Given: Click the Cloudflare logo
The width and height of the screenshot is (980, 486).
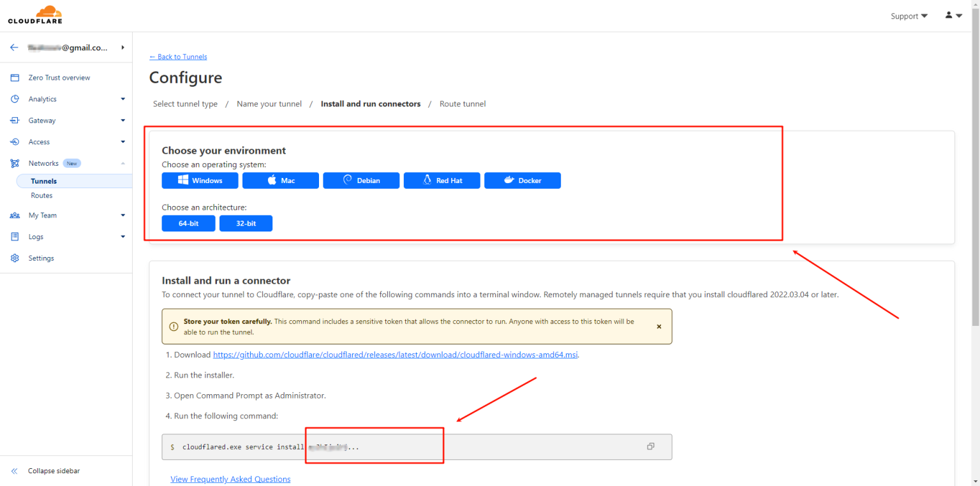Looking at the screenshot, I should pos(34,14).
